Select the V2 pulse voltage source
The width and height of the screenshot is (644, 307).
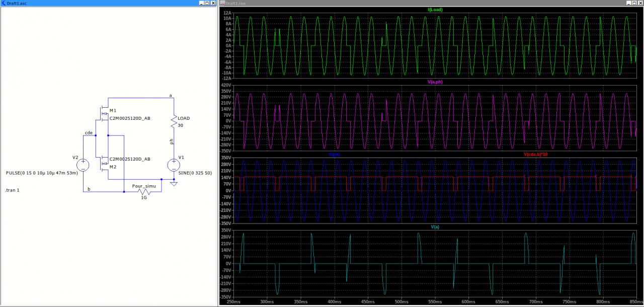[83, 165]
